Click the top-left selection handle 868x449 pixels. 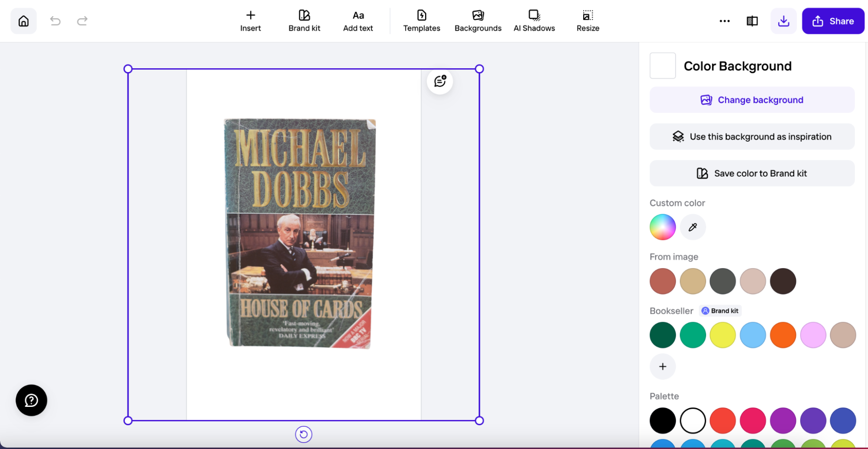[x=128, y=69]
